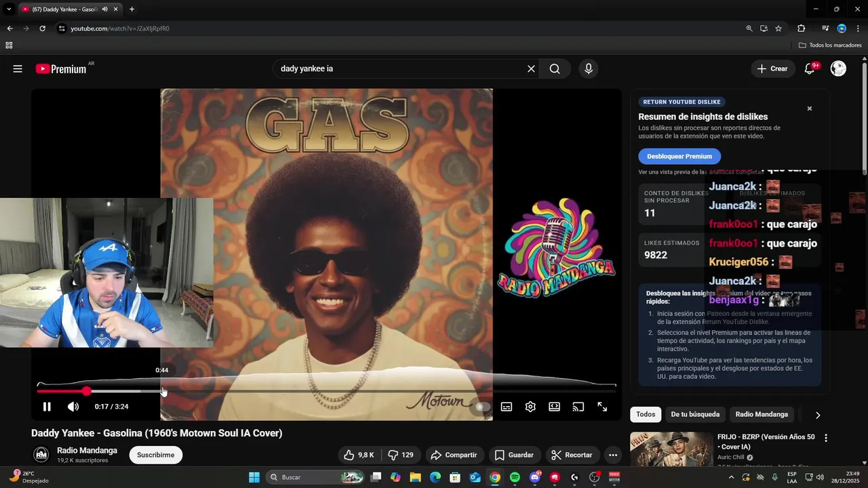This screenshot has width=868, height=488.
Task: Show more filter chips with the arrow
Action: tap(817, 415)
